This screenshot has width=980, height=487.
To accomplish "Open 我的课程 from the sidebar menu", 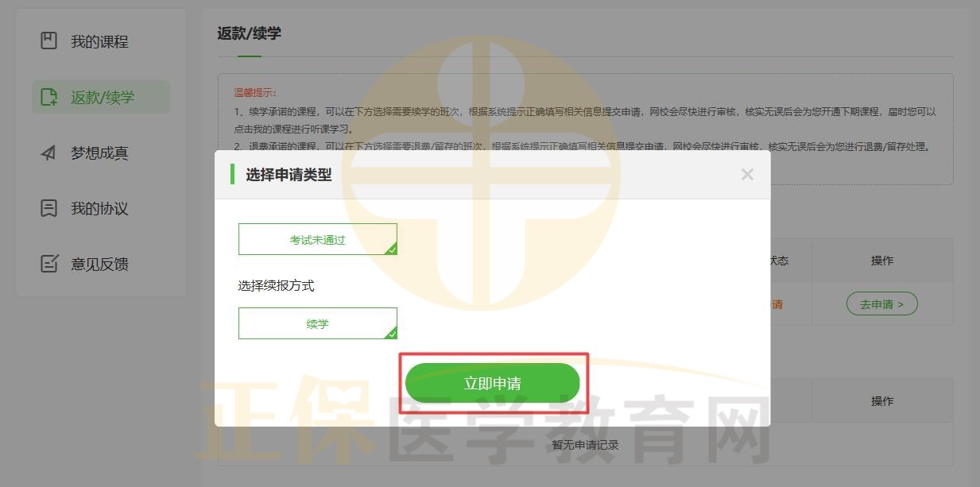I will point(99,41).
